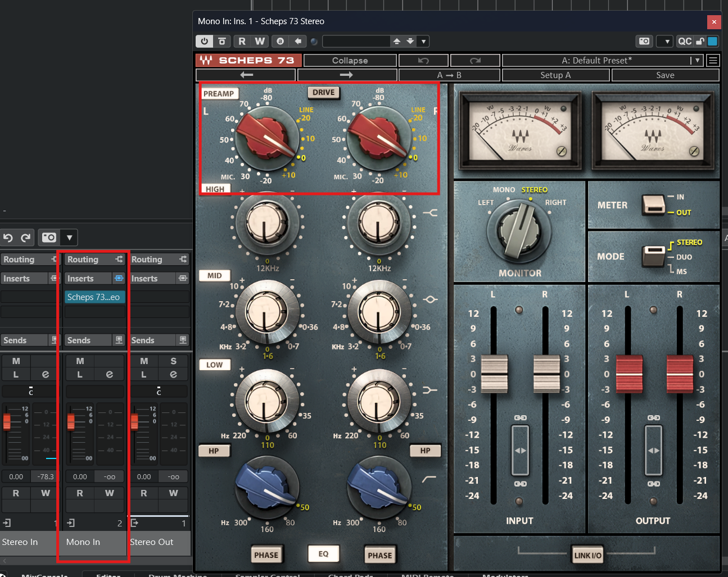Click the plugin lock icon beside QC
Screen dimensions: 728x577
click(x=700, y=41)
